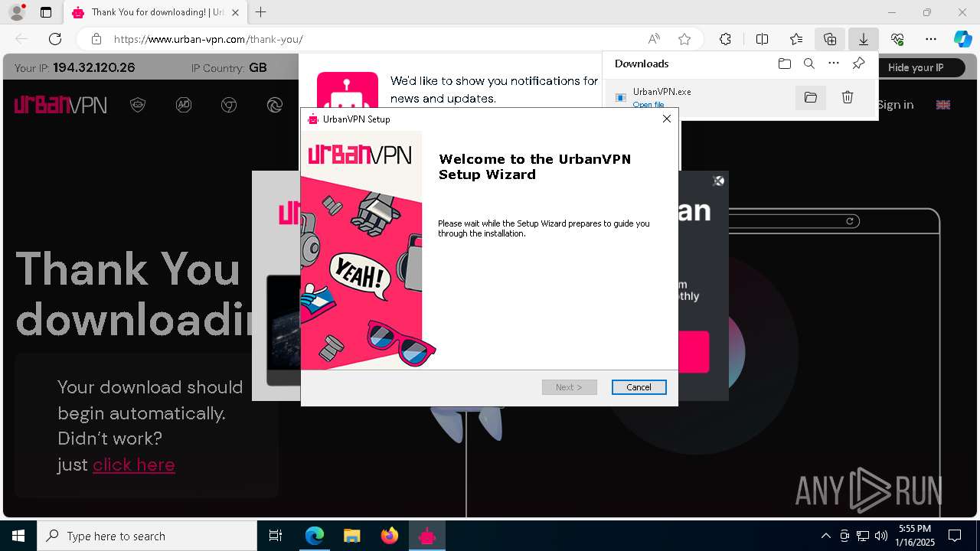Click the 'click here' download link
Screen dimensions: 980x551
(x=134, y=465)
